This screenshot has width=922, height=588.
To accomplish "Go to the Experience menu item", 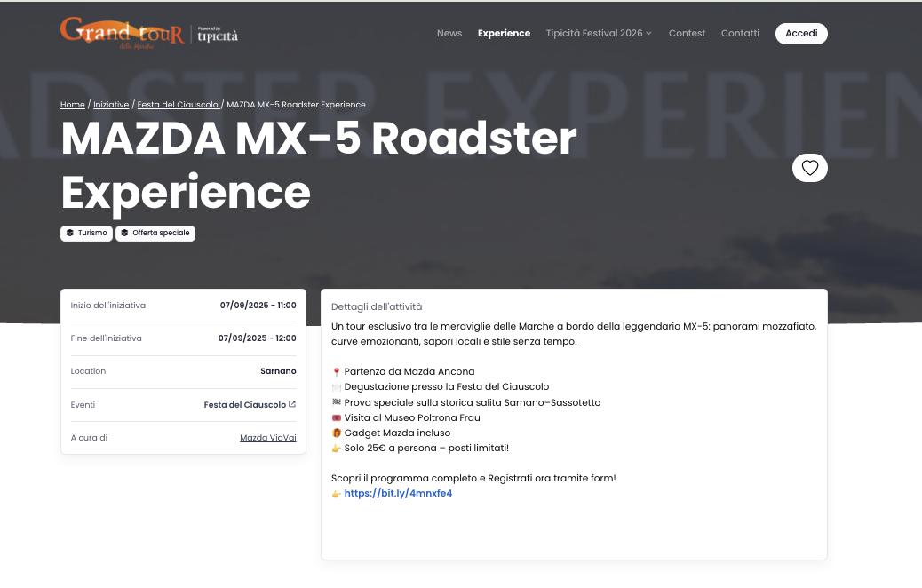I will pyautogui.click(x=504, y=34).
